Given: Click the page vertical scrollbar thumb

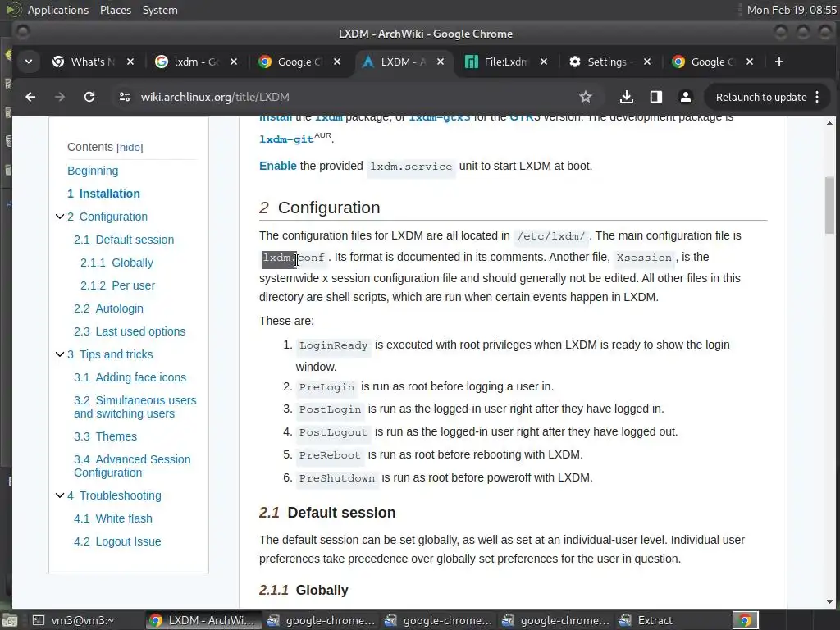Looking at the screenshot, I should click(x=829, y=206).
